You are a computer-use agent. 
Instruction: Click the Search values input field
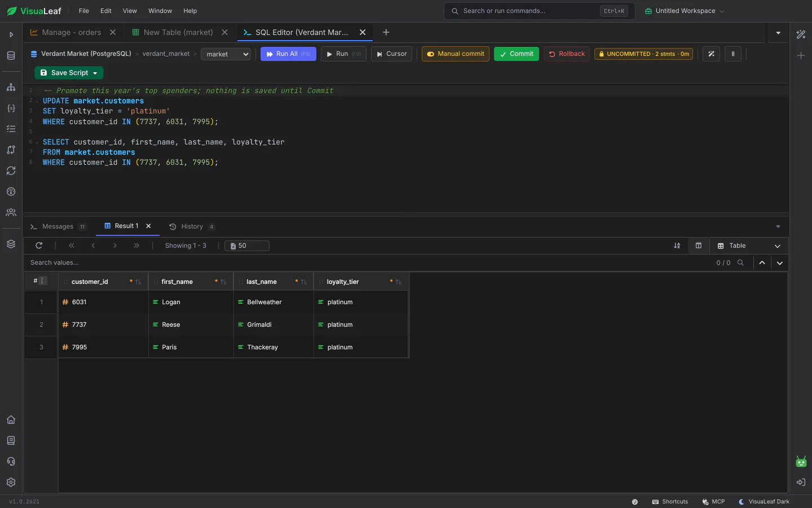(x=367, y=262)
